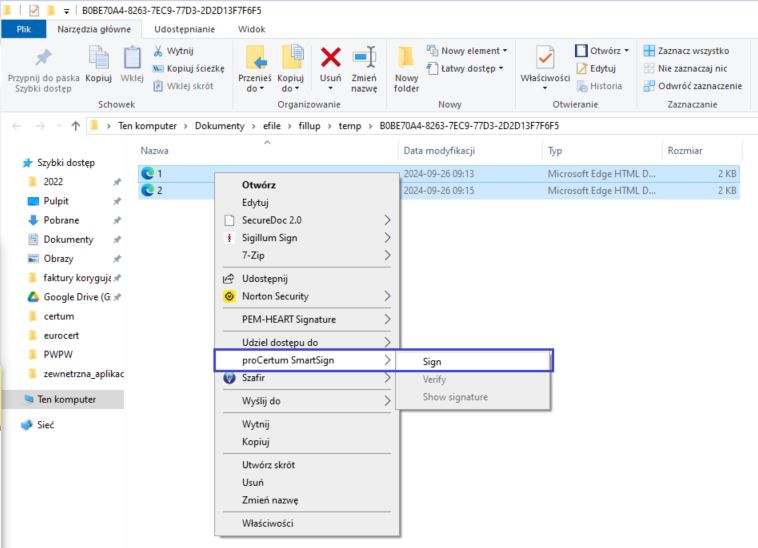This screenshot has height=548, width=758.
Task: Switch to the Plik tab
Action: pyautogui.click(x=23, y=29)
